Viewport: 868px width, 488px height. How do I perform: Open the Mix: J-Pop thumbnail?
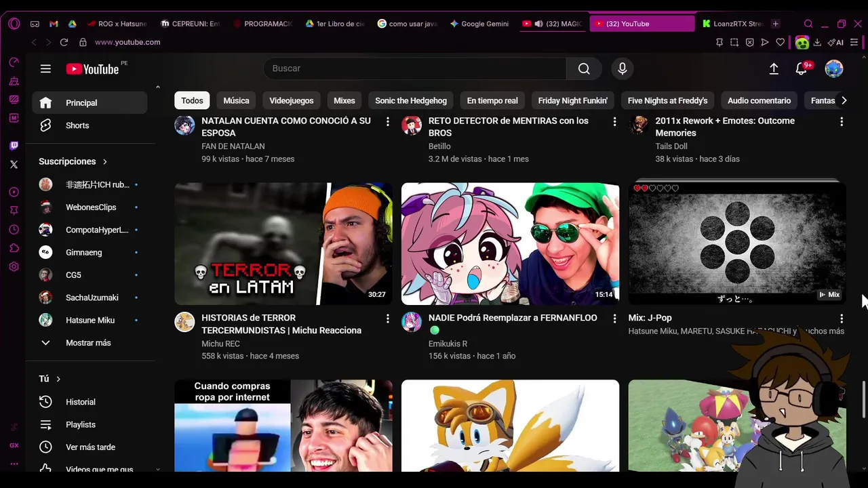tap(737, 244)
